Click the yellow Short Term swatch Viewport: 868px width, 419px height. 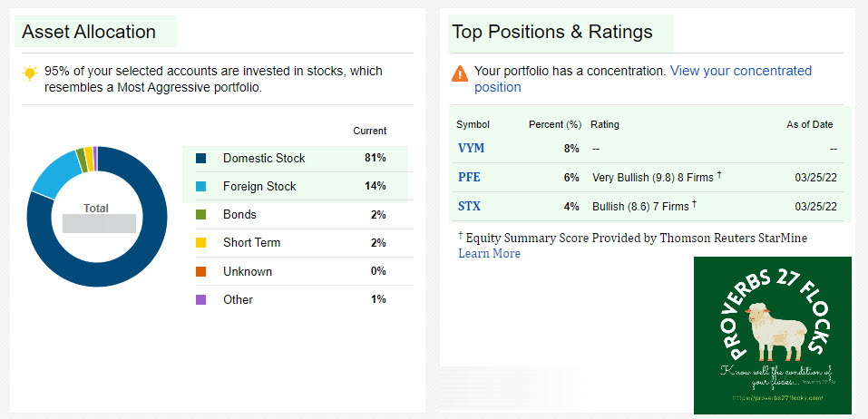[201, 243]
